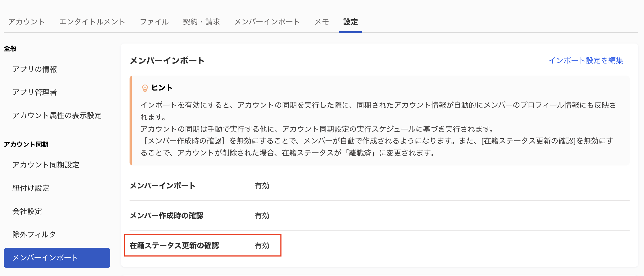Viewport: 644px width, 276px height.
Task: Open 除外フィルタ in the sidebar
Action: click(x=34, y=234)
